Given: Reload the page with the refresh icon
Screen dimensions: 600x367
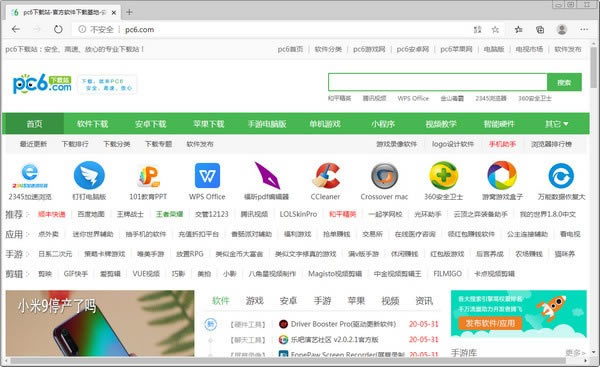Looking at the screenshot, I should [x=58, y=29].
